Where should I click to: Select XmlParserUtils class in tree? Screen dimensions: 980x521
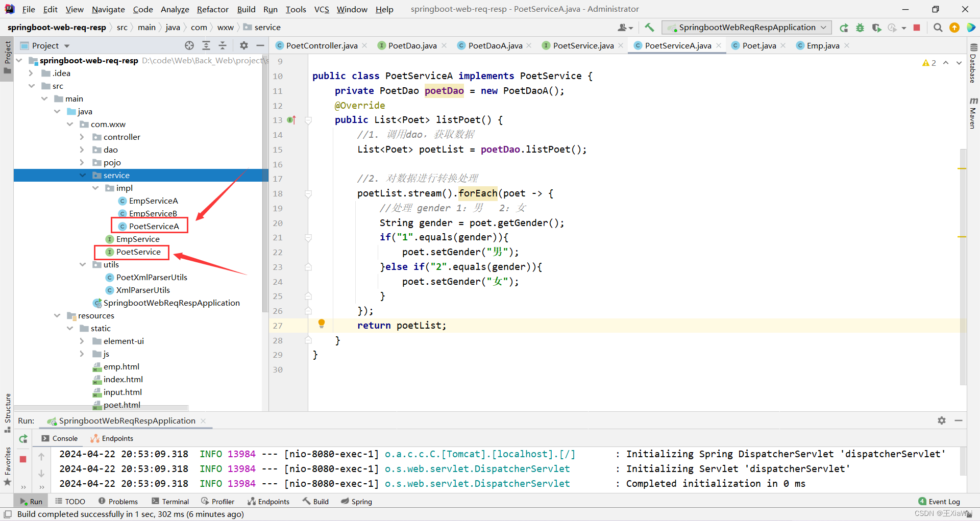[x=143, y=290]
